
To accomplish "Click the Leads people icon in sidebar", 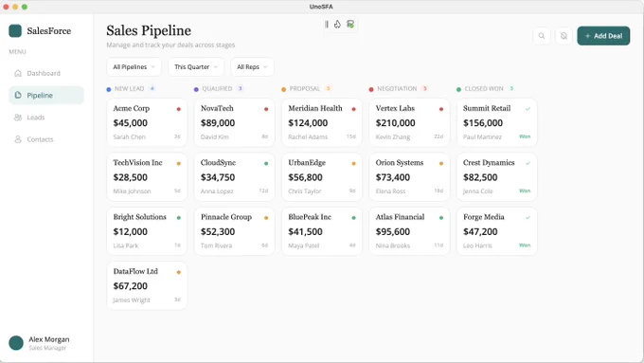I will (x=18, y=118).
